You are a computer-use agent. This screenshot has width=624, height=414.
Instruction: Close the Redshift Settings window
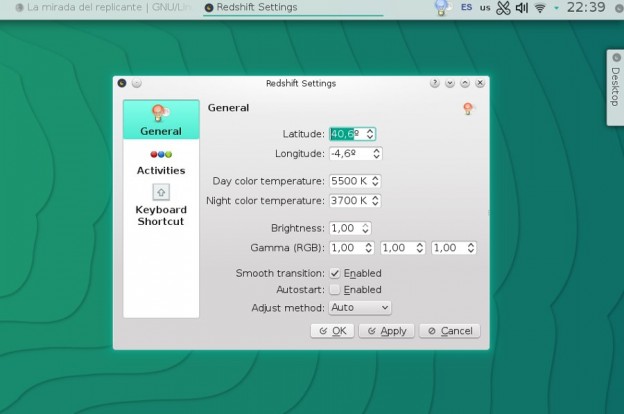[x=480, y=83]
